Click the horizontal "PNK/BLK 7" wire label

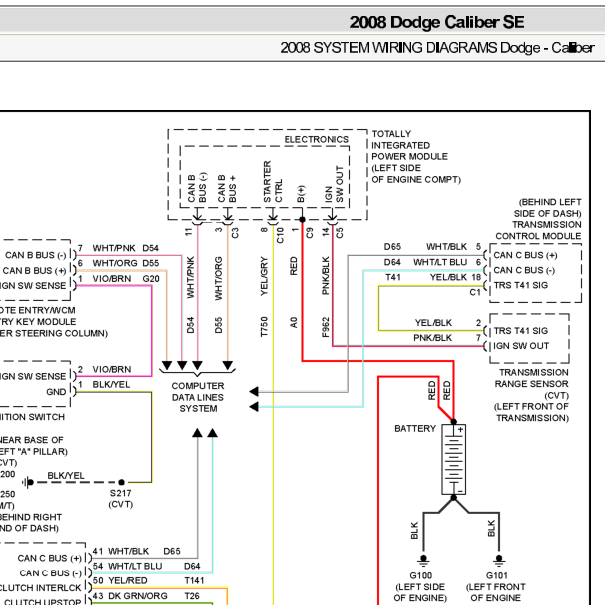(x=447, y=338)
